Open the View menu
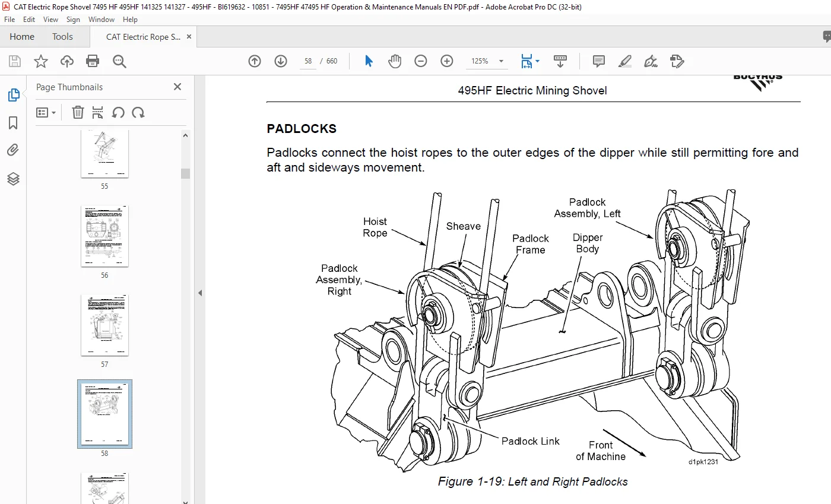This screenshot has height=504, width=831. tap(50, 20)
